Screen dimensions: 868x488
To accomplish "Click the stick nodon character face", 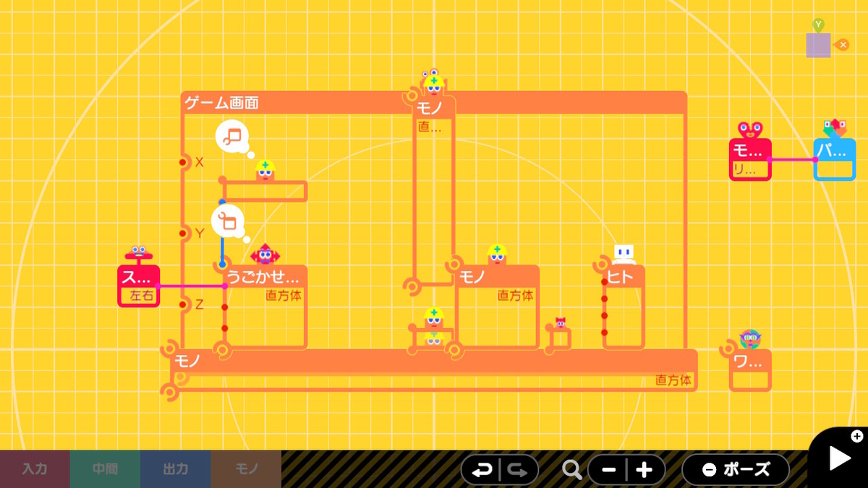I will (x=138, y=253).
